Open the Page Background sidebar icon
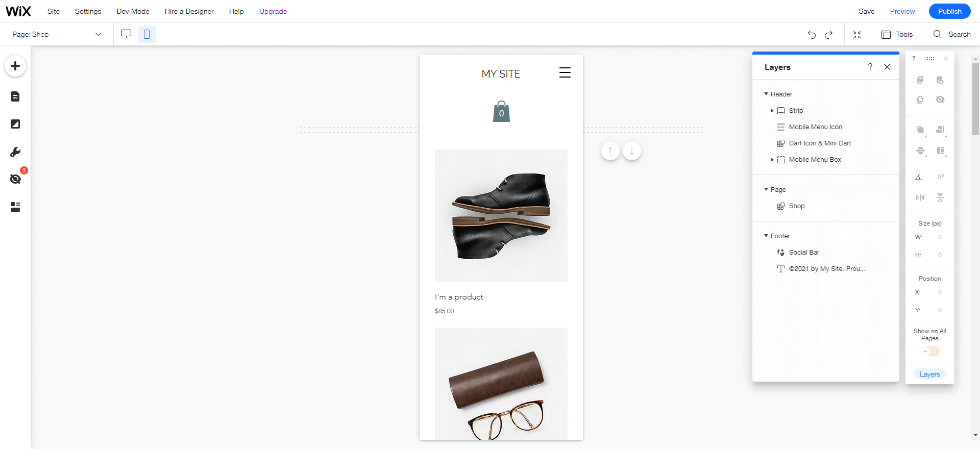The image size is (980, 449). tap(15, 124)
